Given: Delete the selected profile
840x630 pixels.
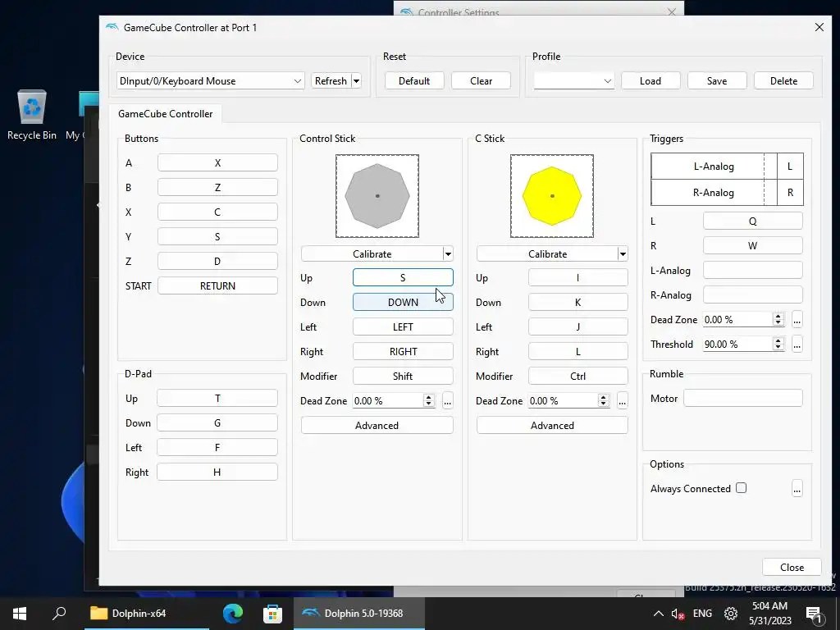Looking at the screenshot, I should [783, 81].
